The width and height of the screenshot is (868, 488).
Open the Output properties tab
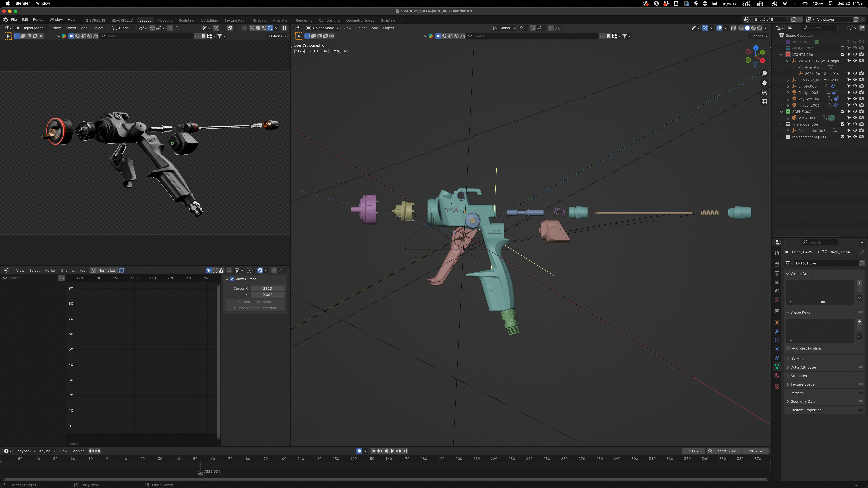pyautogui.click(x=777, y=273)
